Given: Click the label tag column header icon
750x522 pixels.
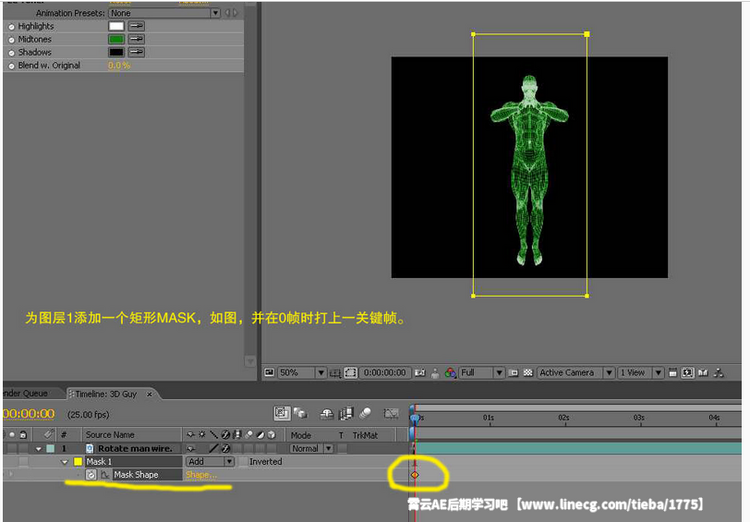Looking at the screenshot, I should 47,434.
